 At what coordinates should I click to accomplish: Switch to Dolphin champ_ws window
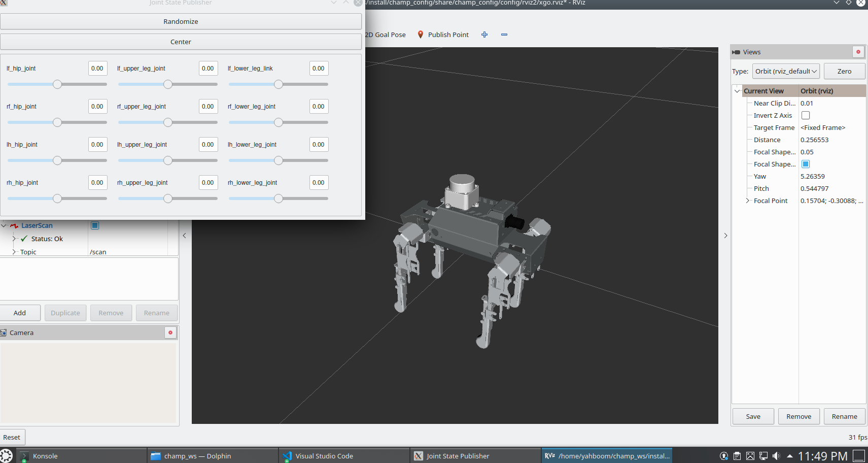coord(213,456)
